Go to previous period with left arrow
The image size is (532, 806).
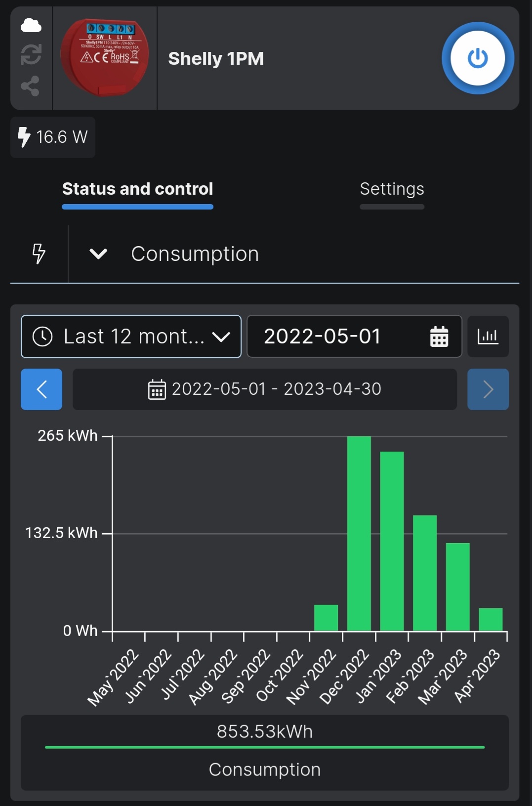(x=41, y=389)
